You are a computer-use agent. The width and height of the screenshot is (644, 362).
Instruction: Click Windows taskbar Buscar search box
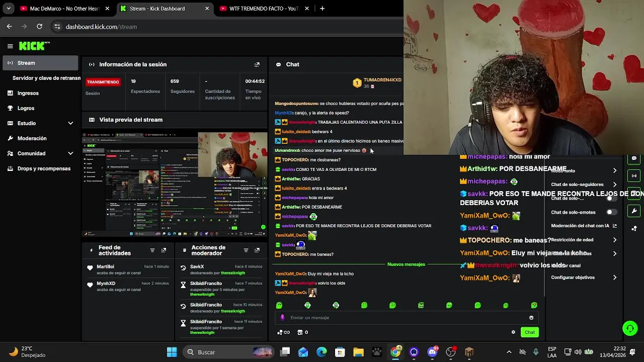tap(229, 352)
